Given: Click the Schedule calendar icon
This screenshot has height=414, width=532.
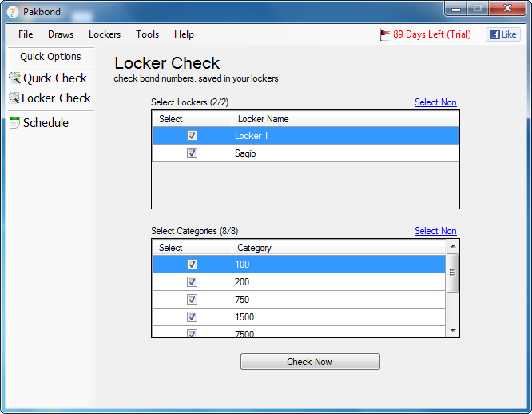Looking at the screenshot, I should [14, 123].
